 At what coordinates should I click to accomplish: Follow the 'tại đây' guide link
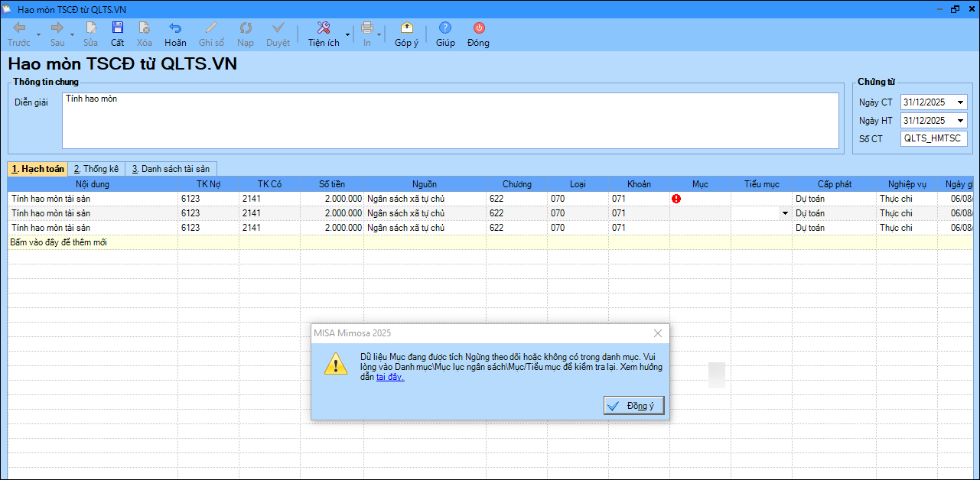[x=389, y=377]
